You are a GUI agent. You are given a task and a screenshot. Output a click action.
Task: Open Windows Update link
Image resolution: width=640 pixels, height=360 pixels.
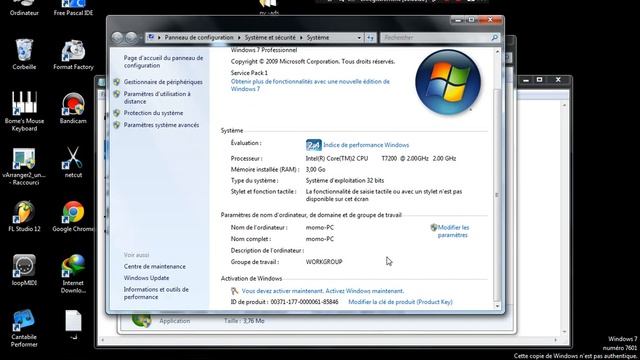[x=147, y=278]
